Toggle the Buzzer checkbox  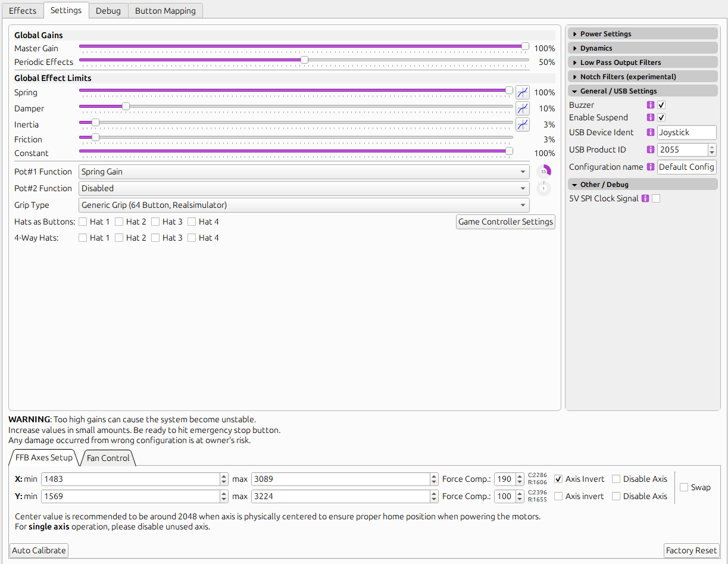point(661,105)
